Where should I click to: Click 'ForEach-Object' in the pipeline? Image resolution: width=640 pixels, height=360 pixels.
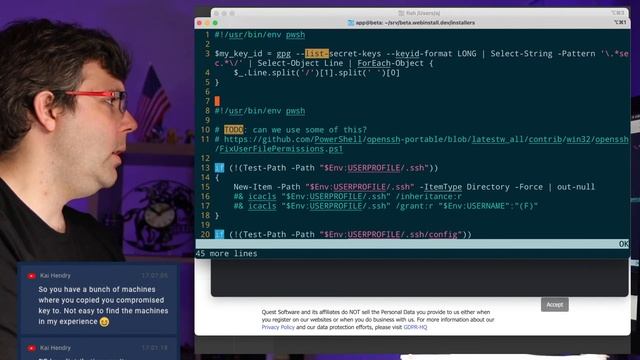[x=391, y=63]
